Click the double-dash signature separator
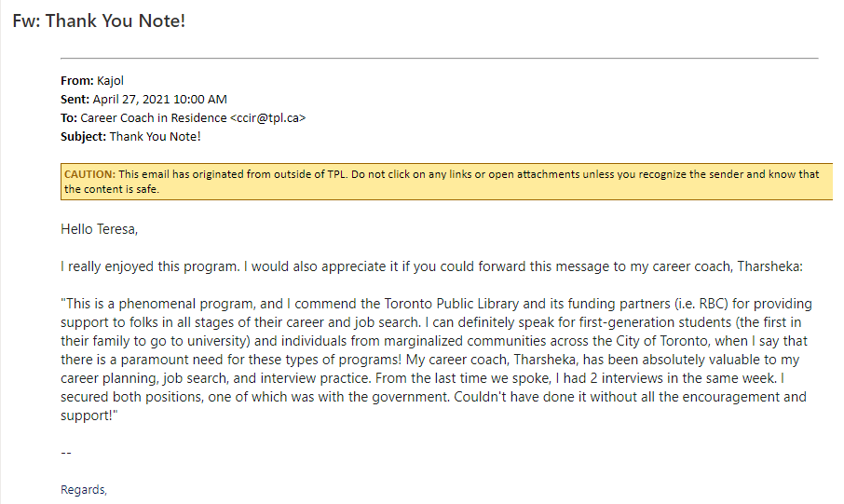This screenshot has width=844, height=504. tap(66, 453)
